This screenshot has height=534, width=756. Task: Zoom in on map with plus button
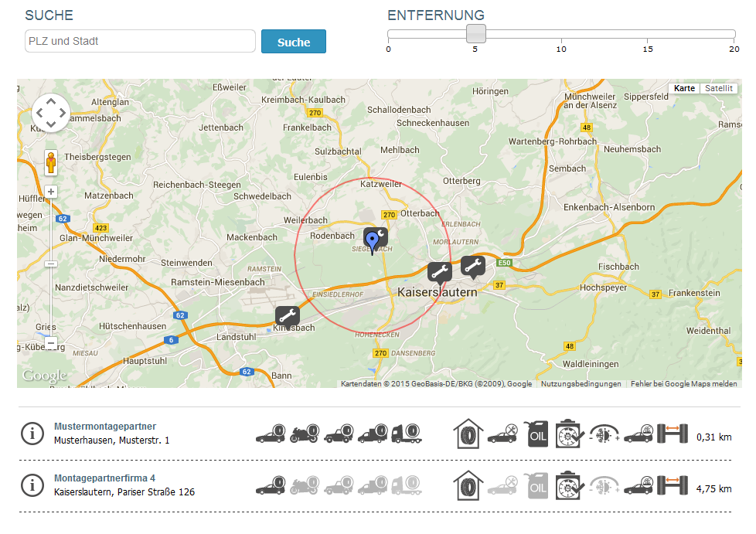[x=51, y=192]
